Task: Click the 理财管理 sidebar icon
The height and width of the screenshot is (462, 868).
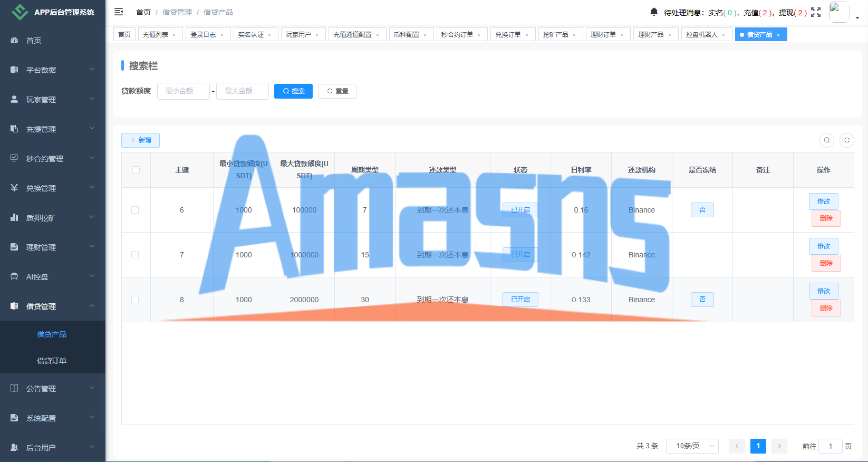Action: [14, 247]
